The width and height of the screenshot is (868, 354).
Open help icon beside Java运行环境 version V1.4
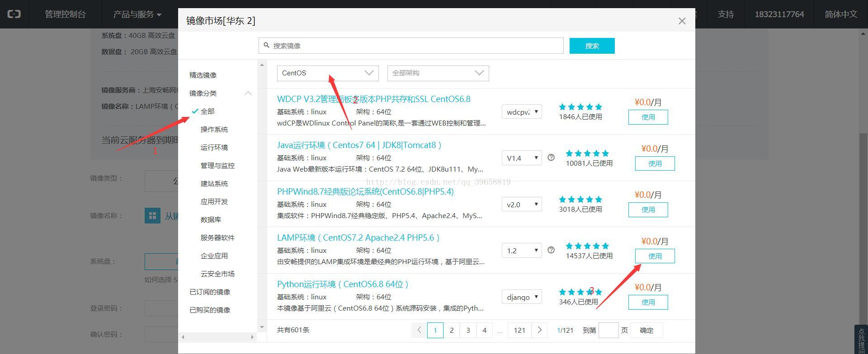coord(551,158)
